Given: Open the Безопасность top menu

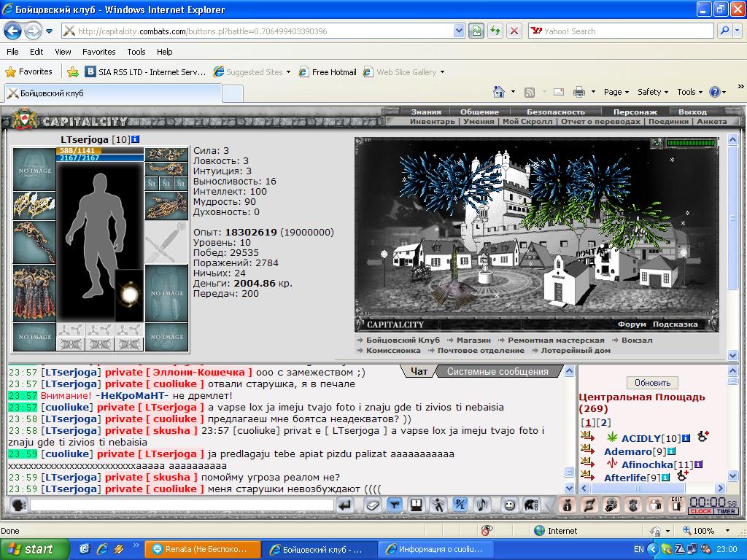Looking at the screenshot, I should click(555, 112).
